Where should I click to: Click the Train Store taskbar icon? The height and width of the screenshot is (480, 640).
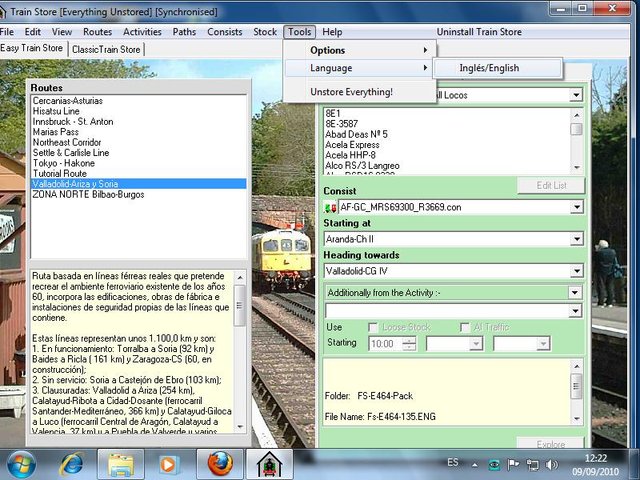coord(268,464)
